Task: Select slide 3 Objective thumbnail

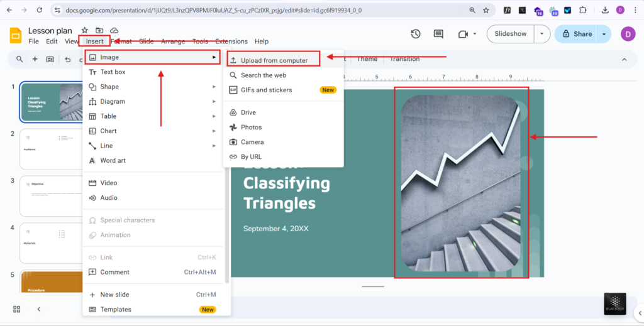Action: (52, 196)
